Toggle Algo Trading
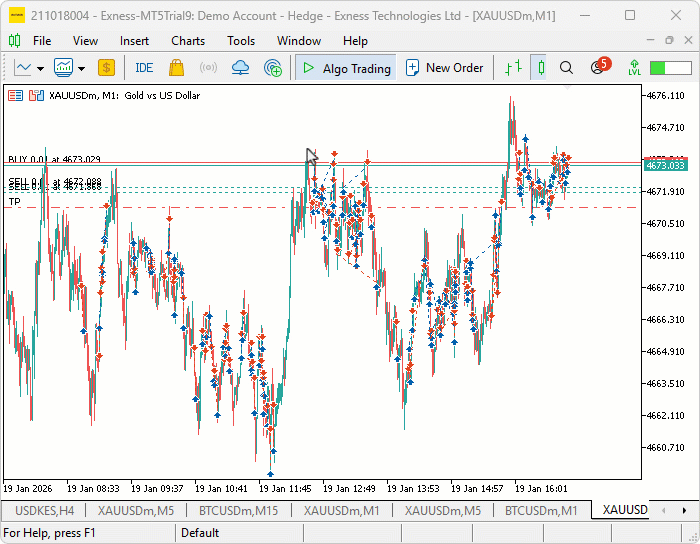700x544 pixels. pos(346,68)
